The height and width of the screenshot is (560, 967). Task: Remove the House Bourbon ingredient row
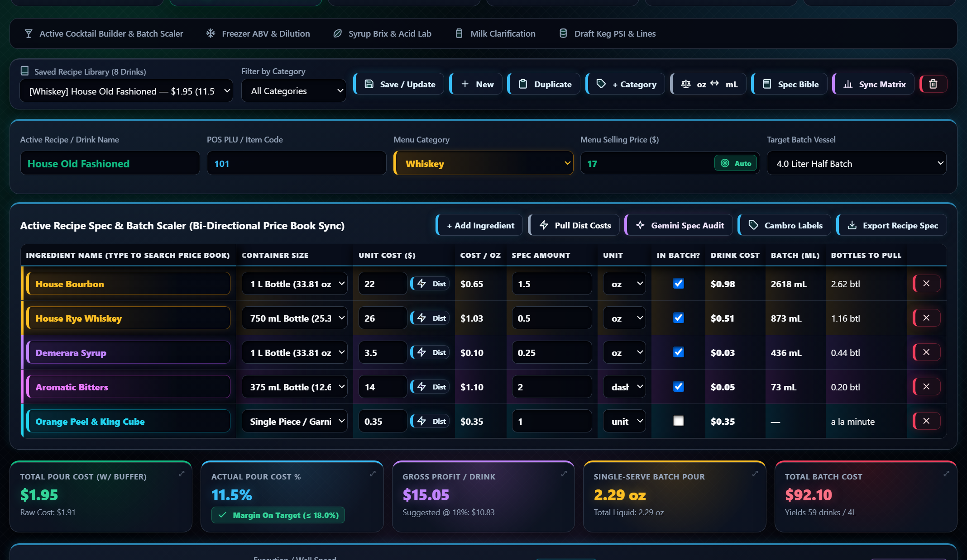click(926, 284)
